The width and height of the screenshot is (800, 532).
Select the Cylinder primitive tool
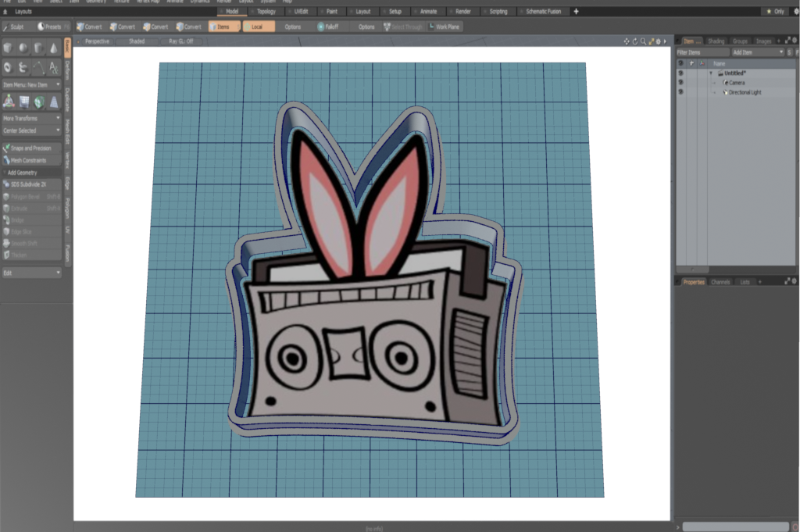pos(39,48)
